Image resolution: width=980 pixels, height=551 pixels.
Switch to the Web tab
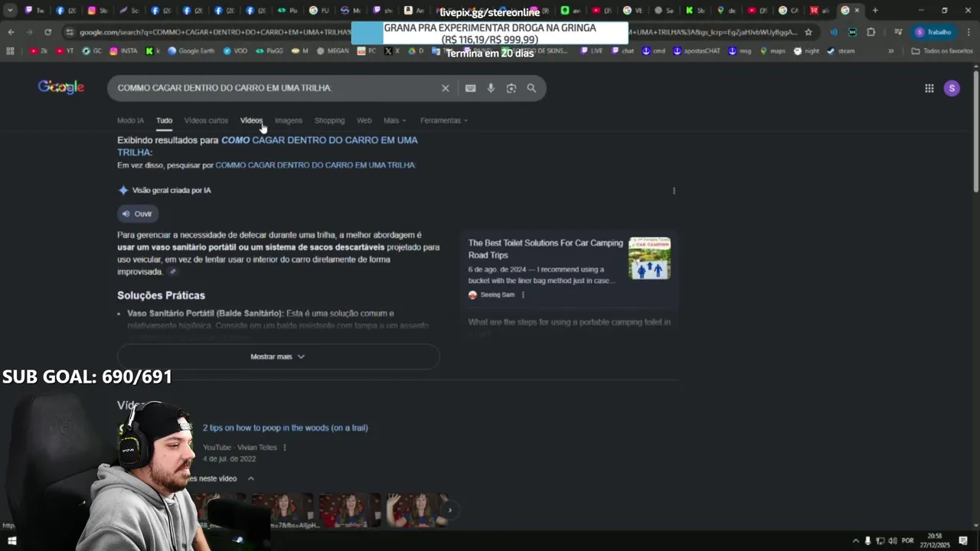point(364,121)
